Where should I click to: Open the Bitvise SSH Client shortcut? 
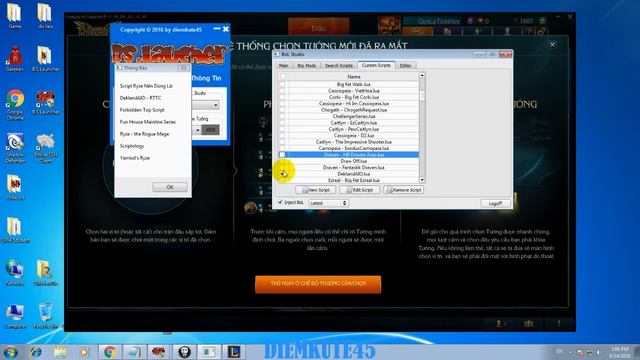pos(45,147)
